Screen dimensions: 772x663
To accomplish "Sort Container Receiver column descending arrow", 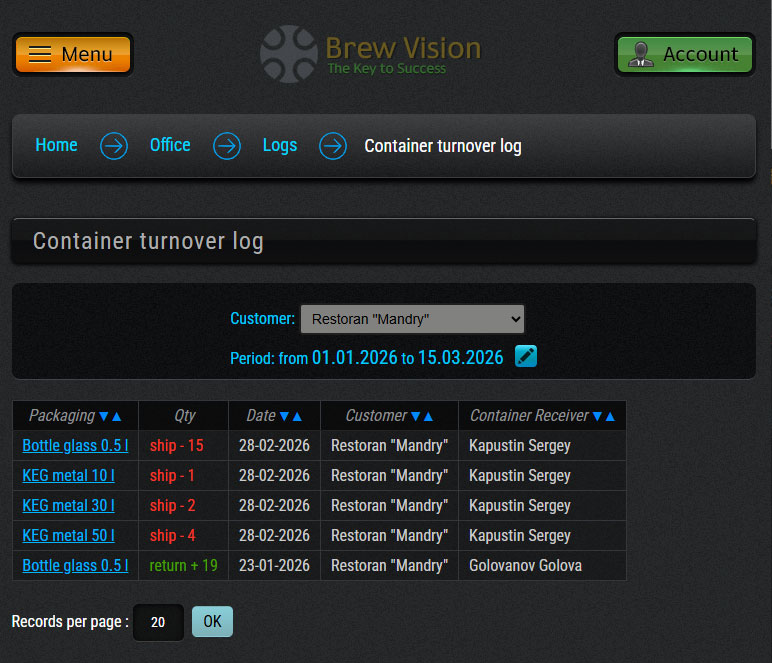I will coord(597,416).
